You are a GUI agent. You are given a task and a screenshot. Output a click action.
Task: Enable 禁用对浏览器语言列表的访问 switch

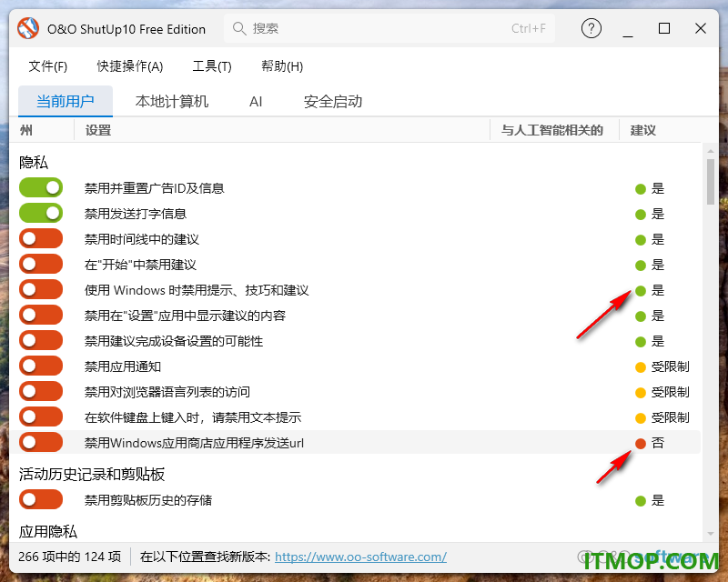tap(41, 391)
